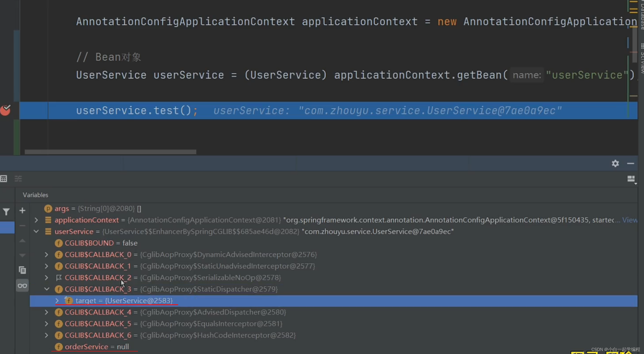Click the userService.test() code line
The image size is (644, 354).
328,110
